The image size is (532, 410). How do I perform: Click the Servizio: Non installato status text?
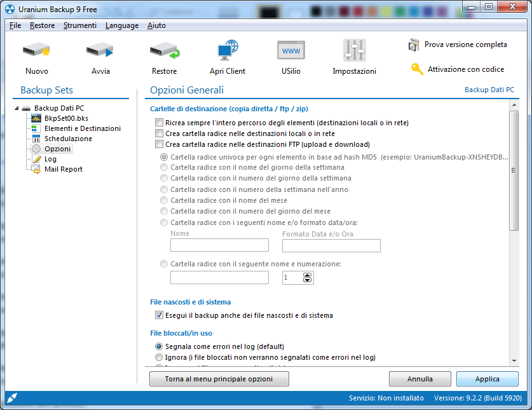click(x=386, y=398)
